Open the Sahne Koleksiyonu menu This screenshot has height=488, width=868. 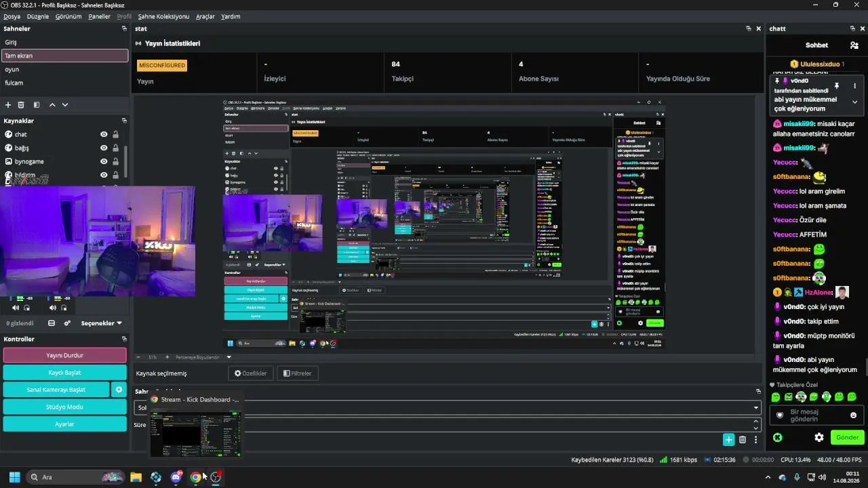pyautogui.click(x=163, y=16)
